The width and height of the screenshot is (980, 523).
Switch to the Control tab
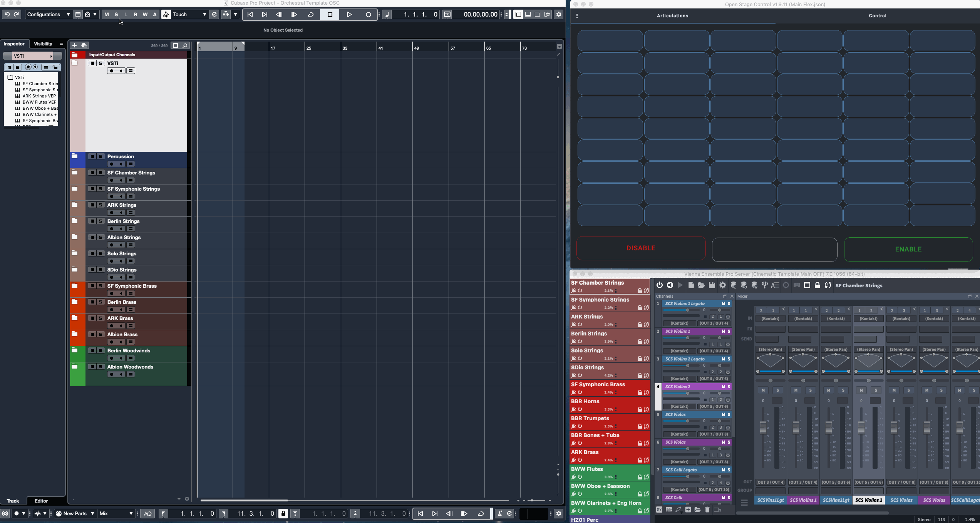(877, 16)
